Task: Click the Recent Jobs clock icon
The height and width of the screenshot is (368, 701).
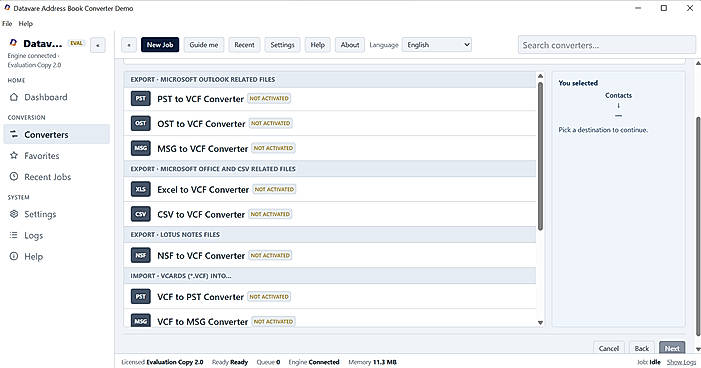Action: (x=14, y=177)
